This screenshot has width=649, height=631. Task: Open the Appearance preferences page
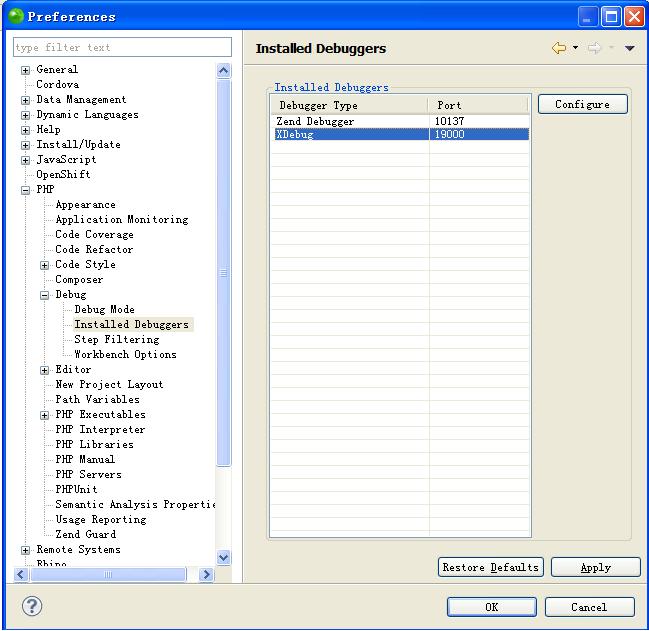click(85, 204)
